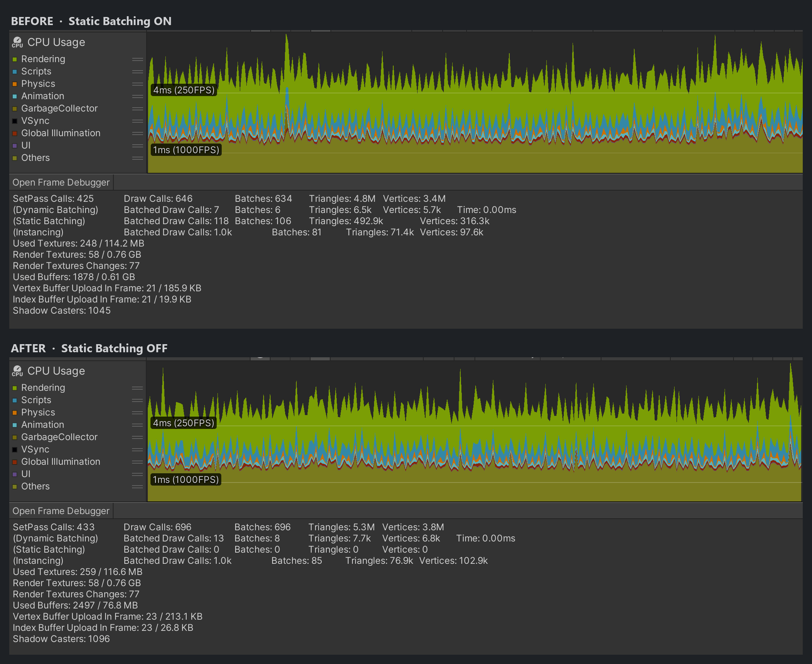Toggle GarbageCollector swatch in BEFORE panel
The width and height of the screenshot is (812, 664).
15,109
